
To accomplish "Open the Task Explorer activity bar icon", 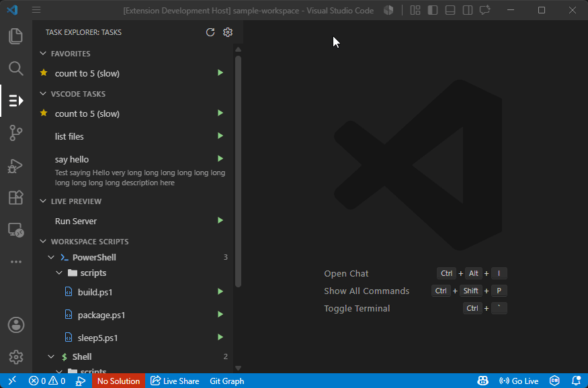I will [15, 101].
